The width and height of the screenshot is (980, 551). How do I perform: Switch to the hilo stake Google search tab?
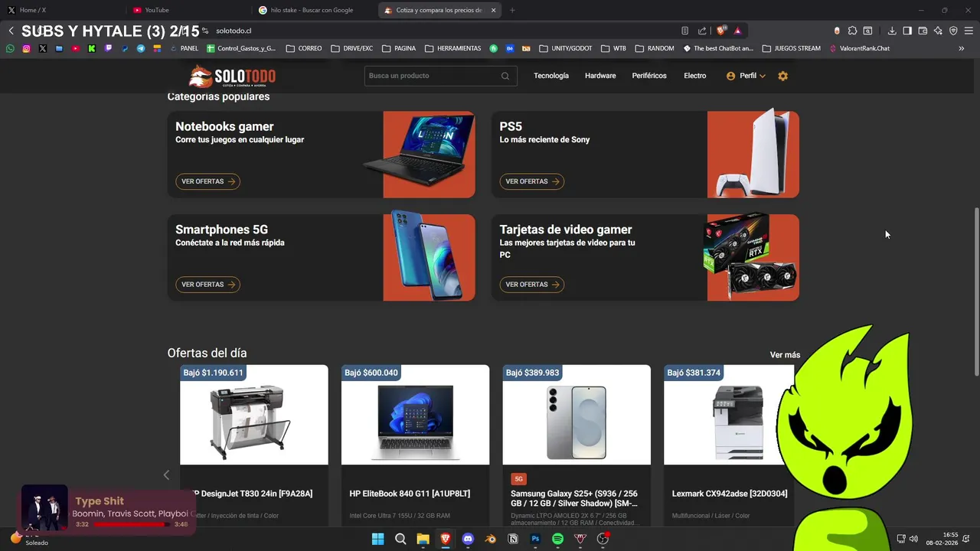pyautogui.click(x=314, y=10)
